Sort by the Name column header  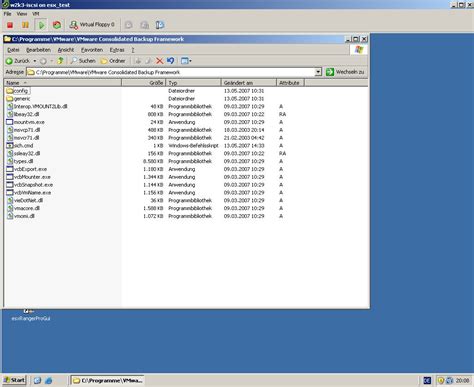[63, 83]
